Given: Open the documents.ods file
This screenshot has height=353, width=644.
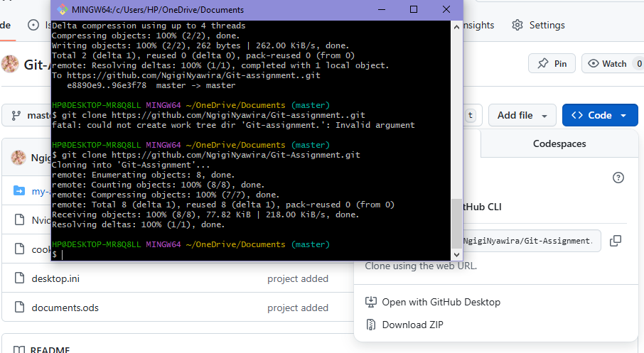Looking at the screenshot, I should [65, 308].
